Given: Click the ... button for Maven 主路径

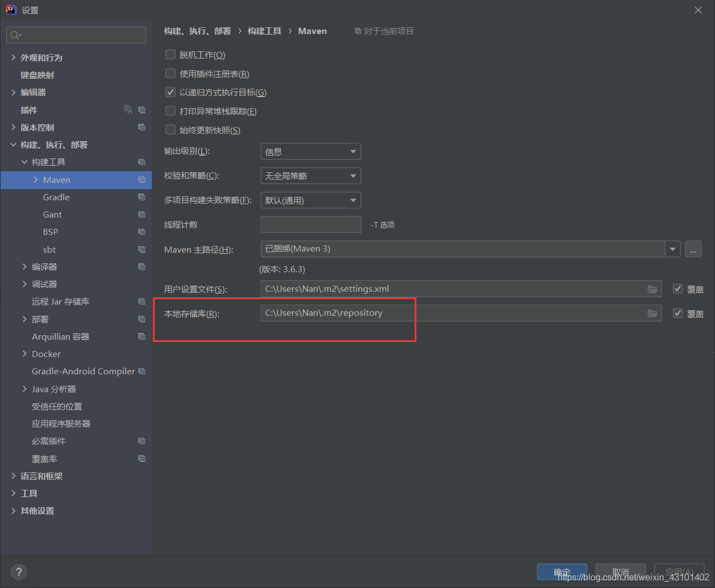Looking at the screenshot, I should click(693, 249).
